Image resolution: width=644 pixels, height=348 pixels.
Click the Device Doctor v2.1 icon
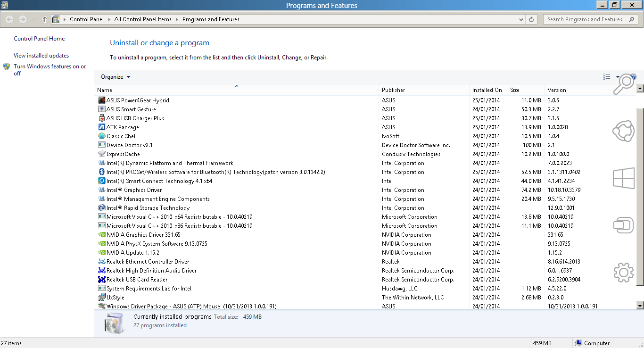click(x=101, y=145)
